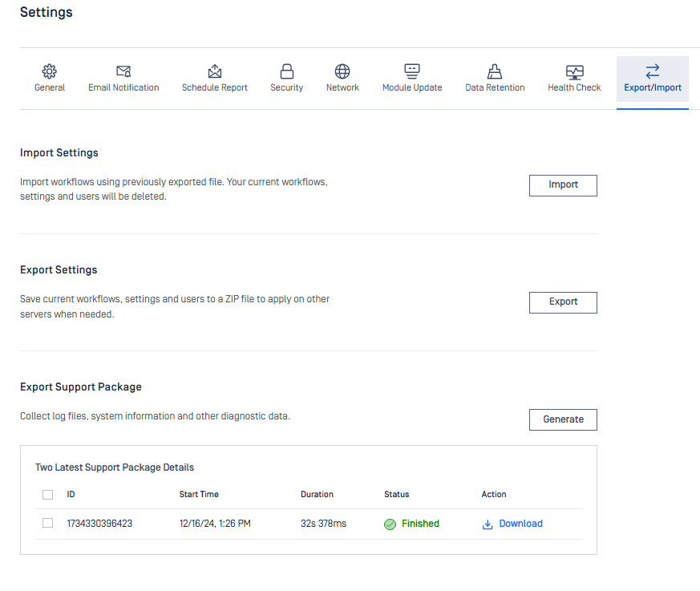Click the green Finished status checkmark icon

[390, 524]
